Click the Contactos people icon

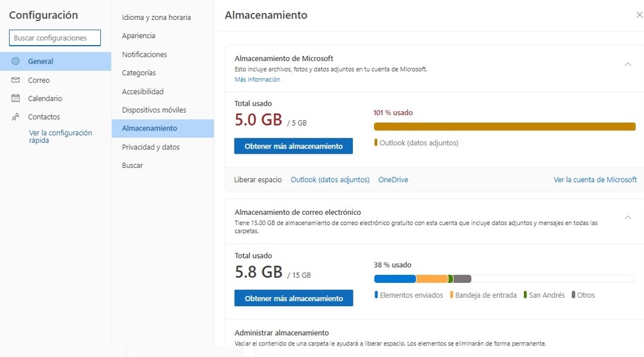click(15, 116)
